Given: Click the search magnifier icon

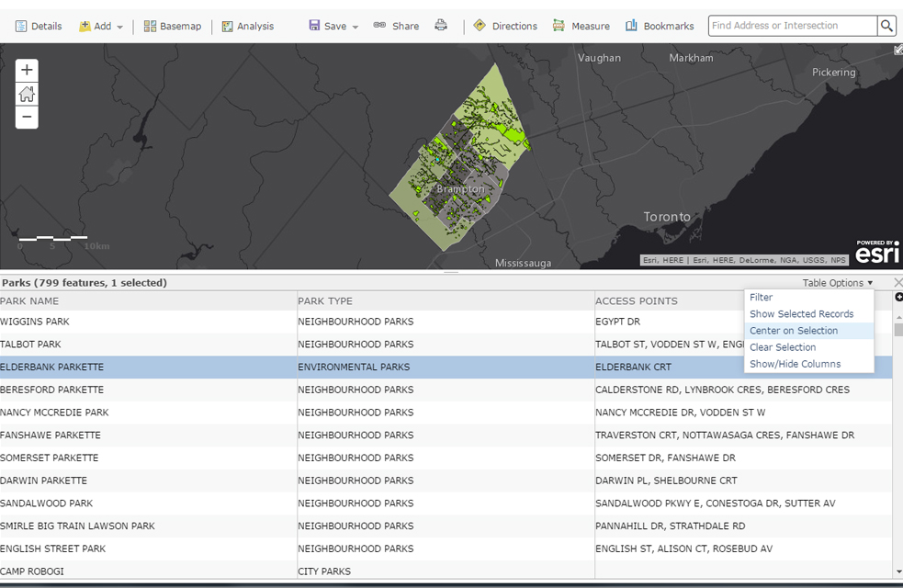Looking at the screenshot, I should tap(886, 25).
